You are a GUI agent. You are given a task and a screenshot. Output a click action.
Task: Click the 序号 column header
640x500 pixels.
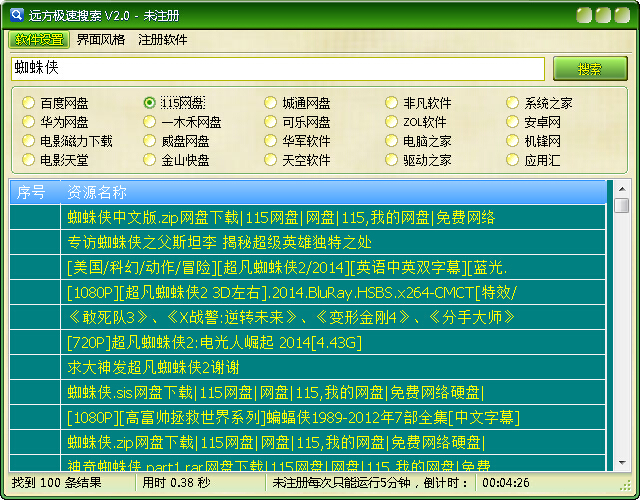click(35, 192)
